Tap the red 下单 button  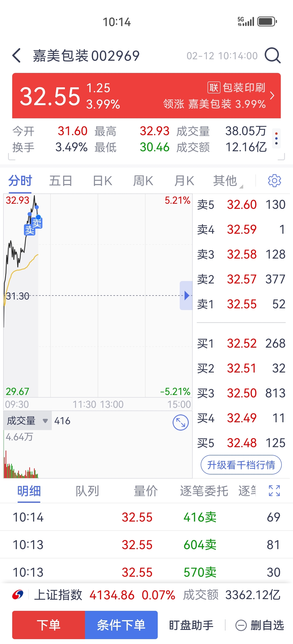pos(49,625)
